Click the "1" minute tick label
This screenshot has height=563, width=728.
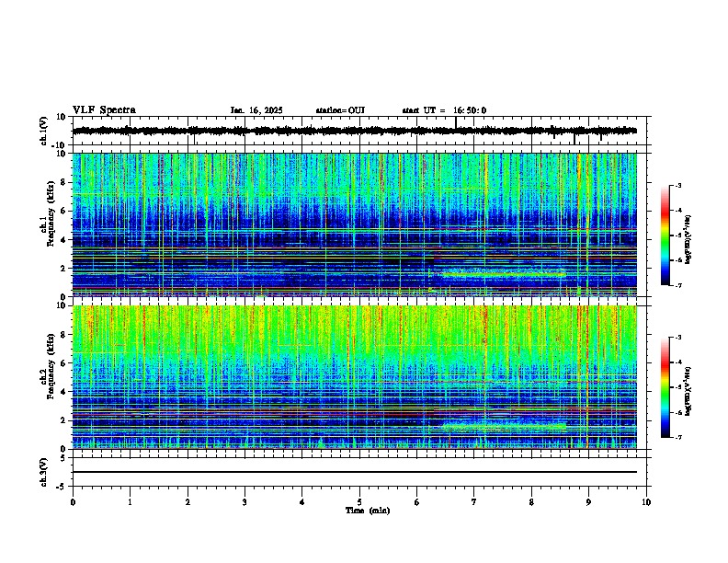130,502
